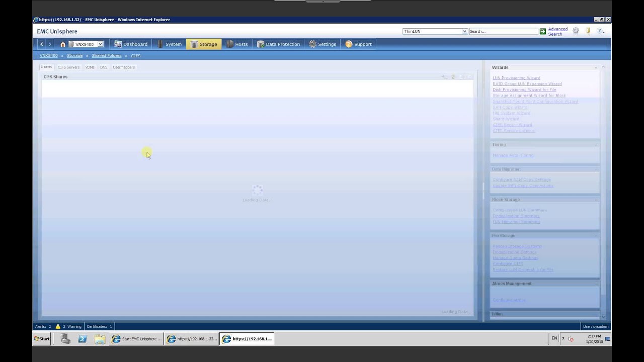Screen dimensions: 644x362
Task: Open the Data Protection menu
Action: pyautogui.click(x=278, y=44)
